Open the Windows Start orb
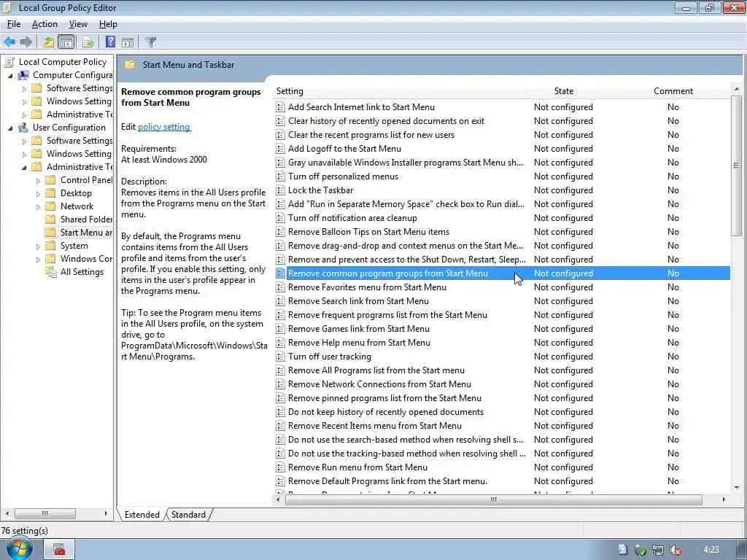The height and width of the screenshot is (560, 747). point(19,548)
